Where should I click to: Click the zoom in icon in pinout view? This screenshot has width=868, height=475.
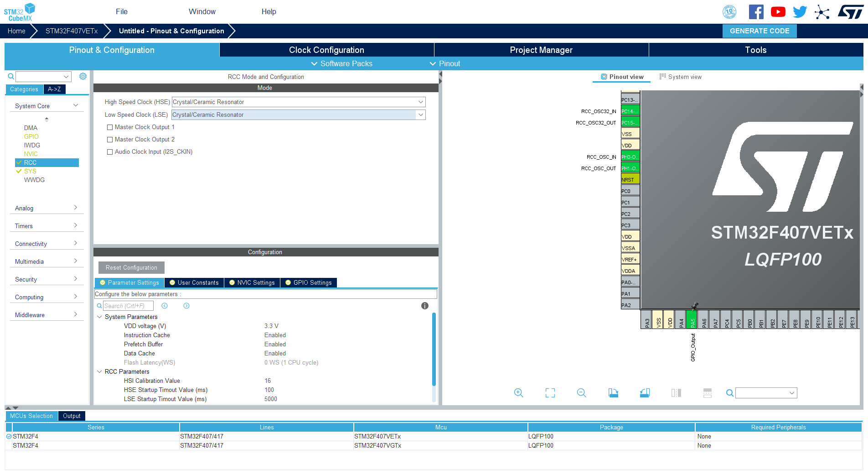pos(519,393)
